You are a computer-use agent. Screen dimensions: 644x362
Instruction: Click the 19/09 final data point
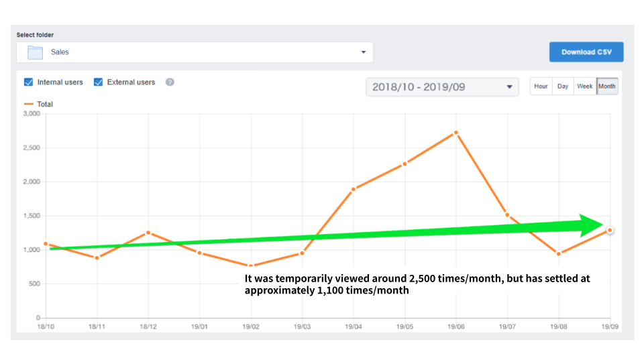610,231
